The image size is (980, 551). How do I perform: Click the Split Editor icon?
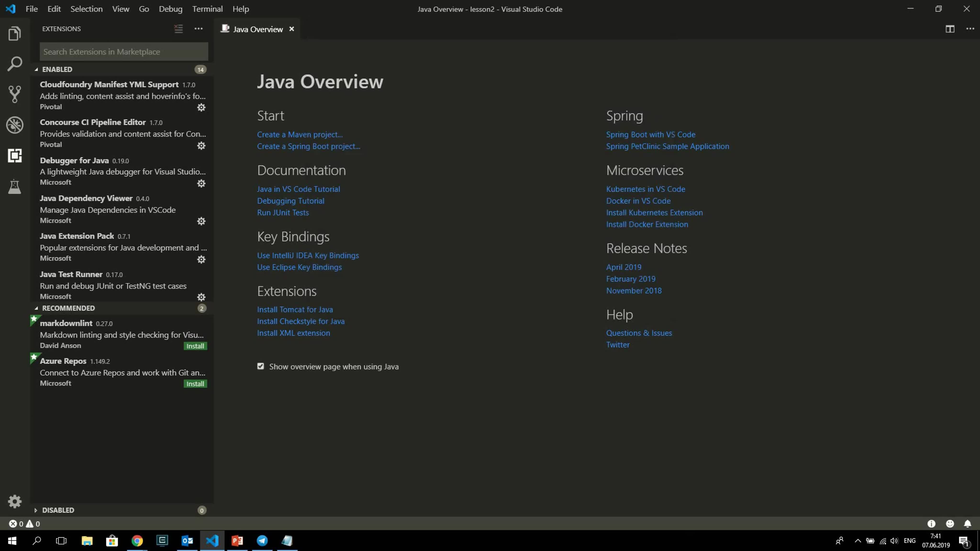click(950, 29)
